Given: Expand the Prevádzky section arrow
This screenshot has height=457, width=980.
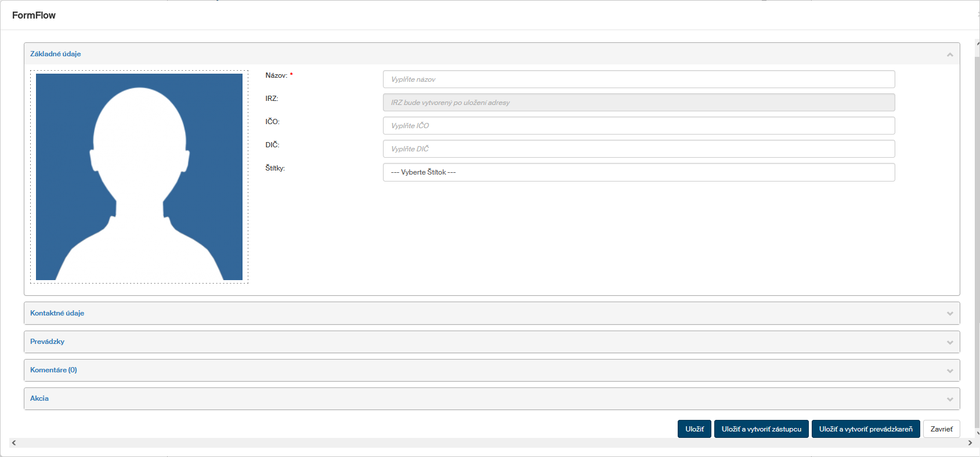Looking at the screenshot, I should 950,342.
